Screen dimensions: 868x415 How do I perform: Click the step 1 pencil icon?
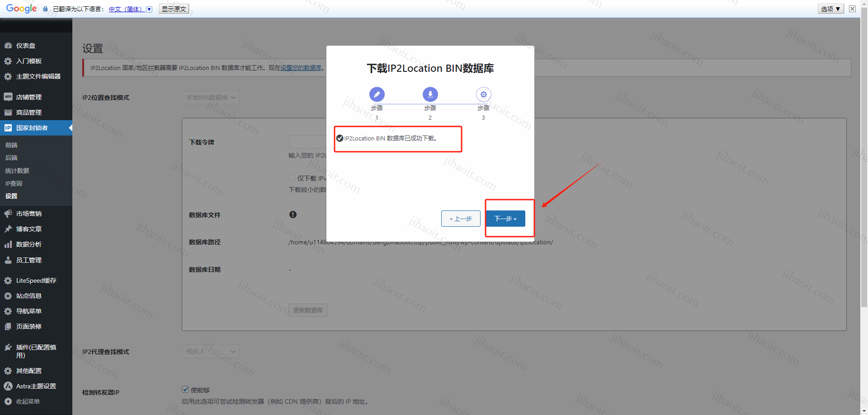point(377,94)
